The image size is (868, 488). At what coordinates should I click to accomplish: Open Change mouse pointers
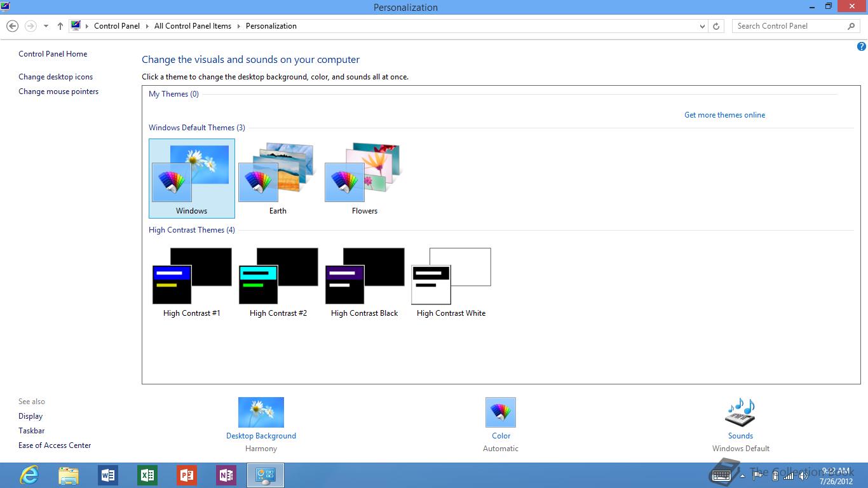coord(58,91)
